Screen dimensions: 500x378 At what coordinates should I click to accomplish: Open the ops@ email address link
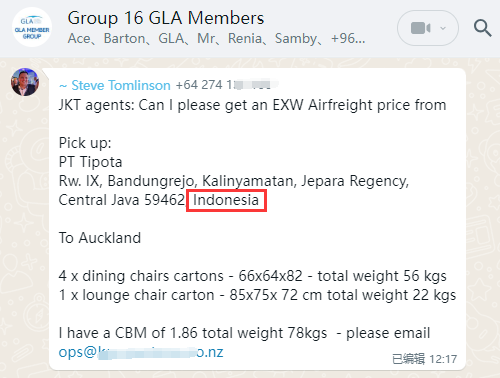click(x=141, y=352)
